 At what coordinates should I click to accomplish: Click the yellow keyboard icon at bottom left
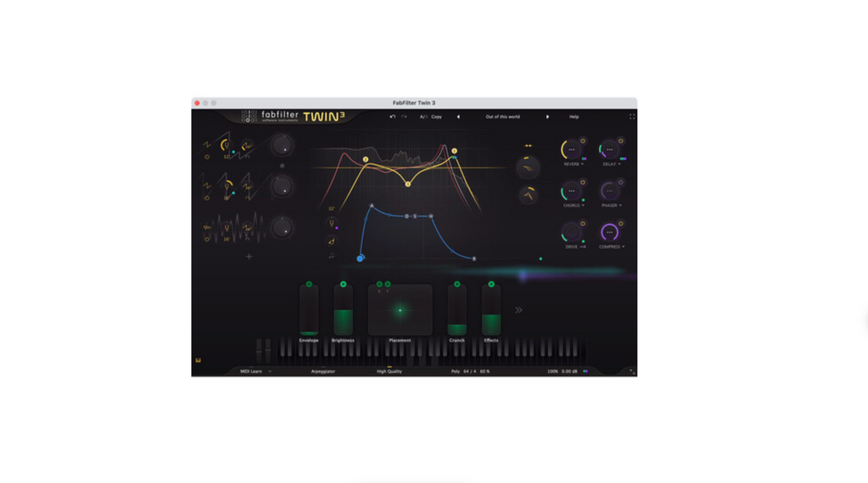[x=198, y=360]
